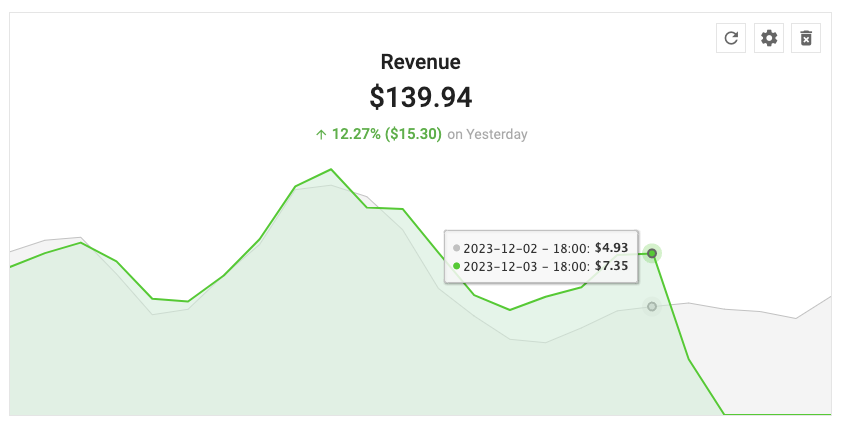Click the $139.94 revenue total
The height and width of the screenshot is (431, 849).
coord(421,97)
